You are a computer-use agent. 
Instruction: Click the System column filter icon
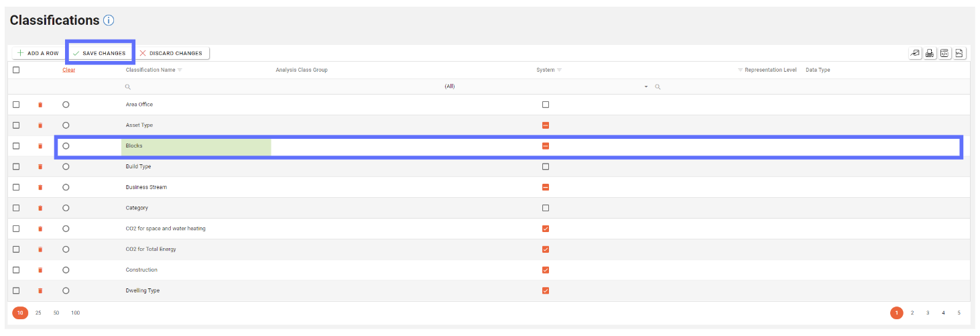click(x=559, y=70)
